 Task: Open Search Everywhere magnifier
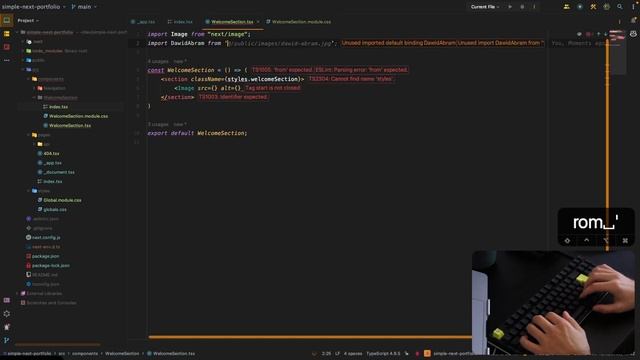click(620, 7)
